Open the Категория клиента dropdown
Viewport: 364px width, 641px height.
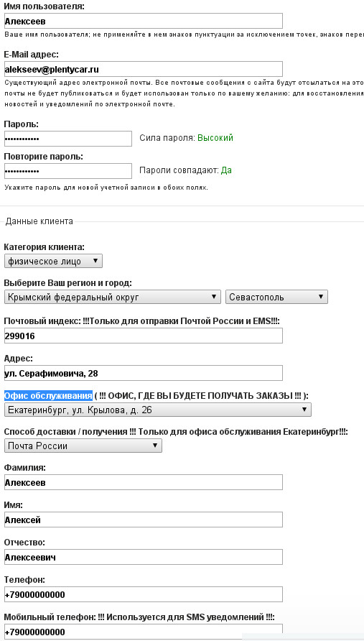pos(54,262)
